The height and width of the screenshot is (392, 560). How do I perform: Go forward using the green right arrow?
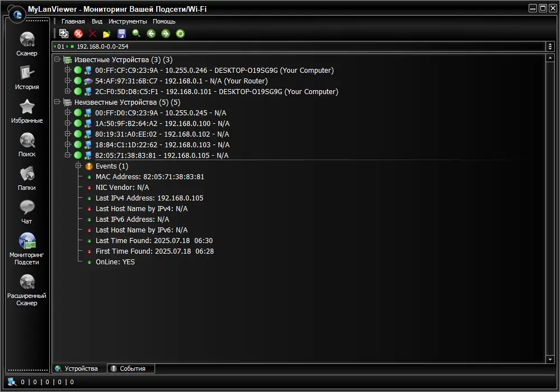(x=165, y=34)
